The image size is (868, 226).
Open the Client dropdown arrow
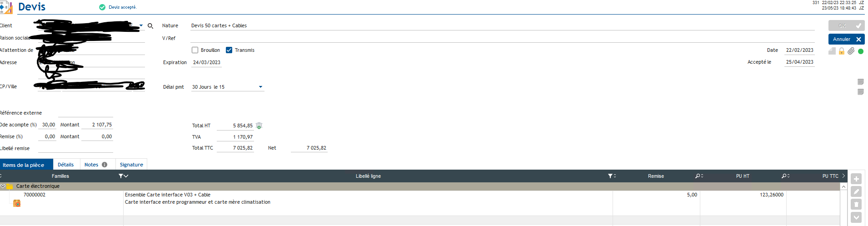tap(141, 25)
